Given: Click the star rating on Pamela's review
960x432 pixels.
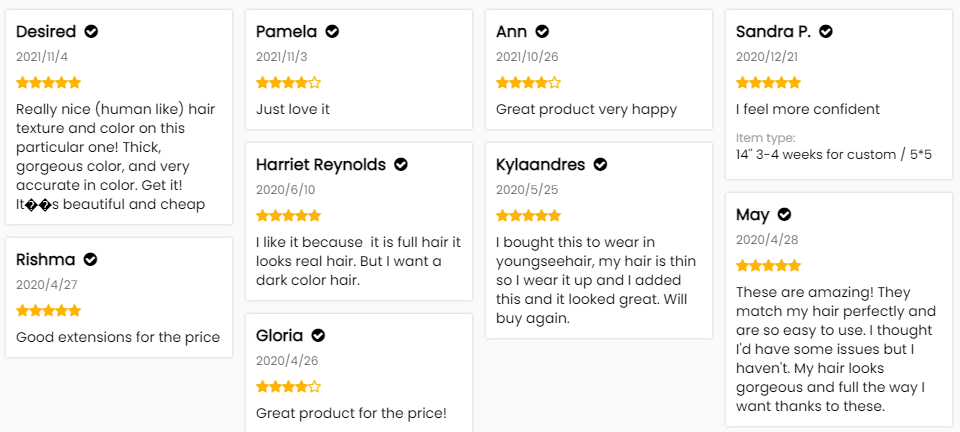Looking at the screenshot, I should (288, 83).
